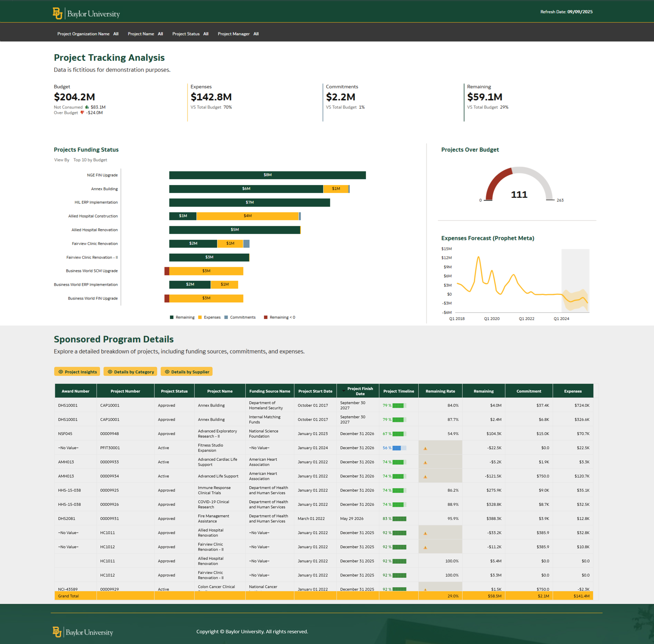Click the commitments segment of the Fairview Clinic Renovation bar
The width and height of the screenshot is (654, 644).
246,243
